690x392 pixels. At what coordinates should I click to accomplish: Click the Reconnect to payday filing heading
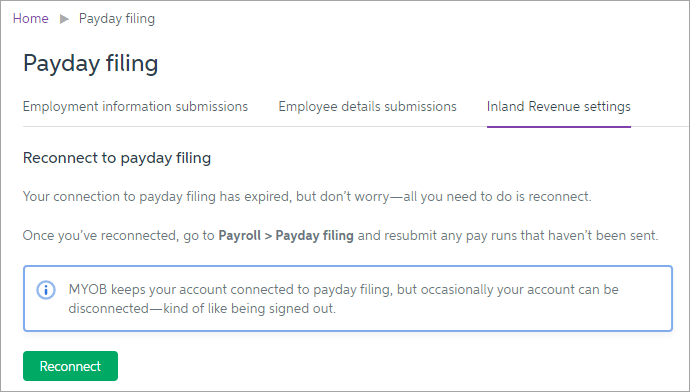click(x=117, y=158)
